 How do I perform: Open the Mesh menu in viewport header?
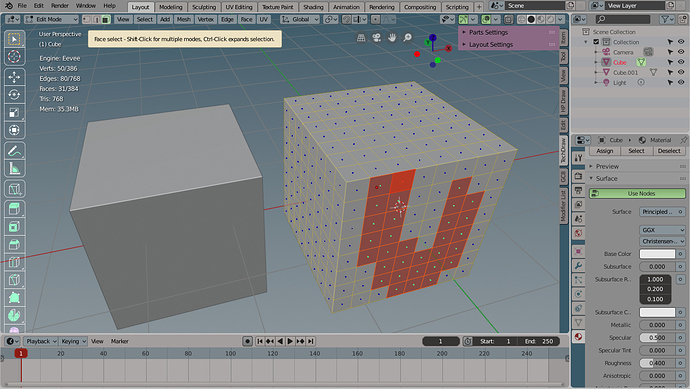point(184,19)
